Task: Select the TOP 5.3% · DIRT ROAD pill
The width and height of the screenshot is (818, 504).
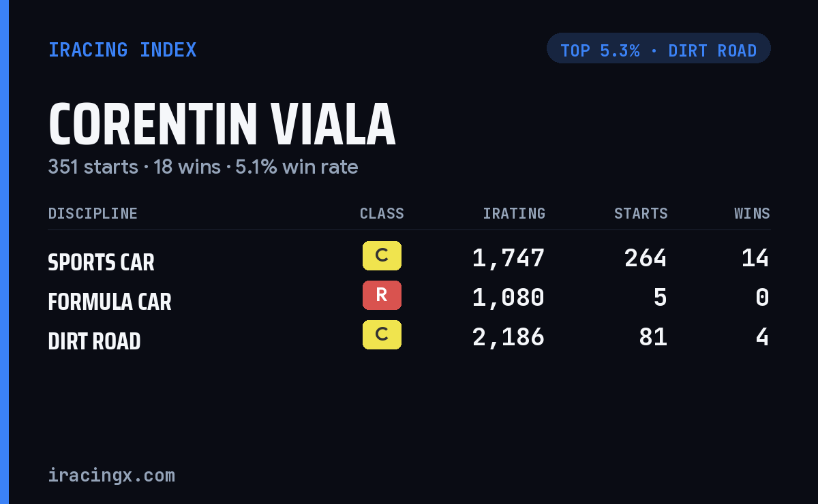Action: (x=658, y=48)
